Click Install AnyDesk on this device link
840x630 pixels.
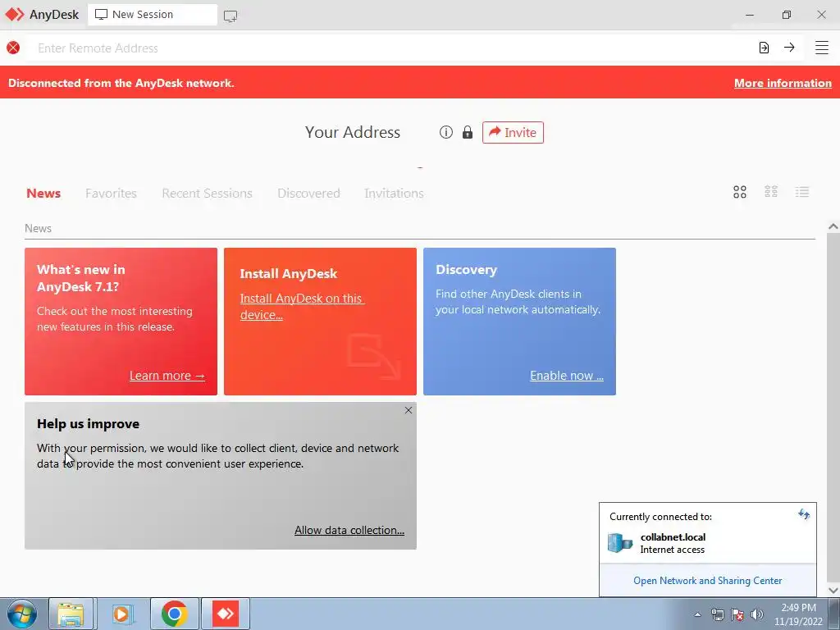coord(302,307)
